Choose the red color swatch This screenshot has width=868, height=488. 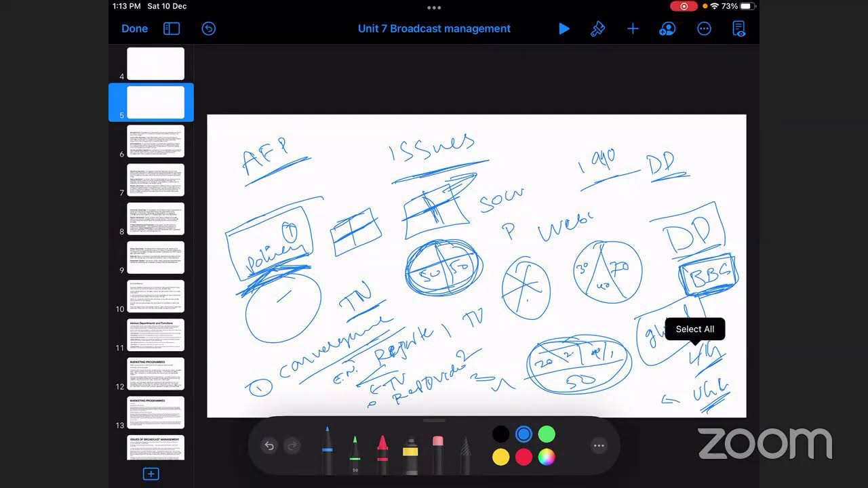pyautogui.click(x=524, y=457)
